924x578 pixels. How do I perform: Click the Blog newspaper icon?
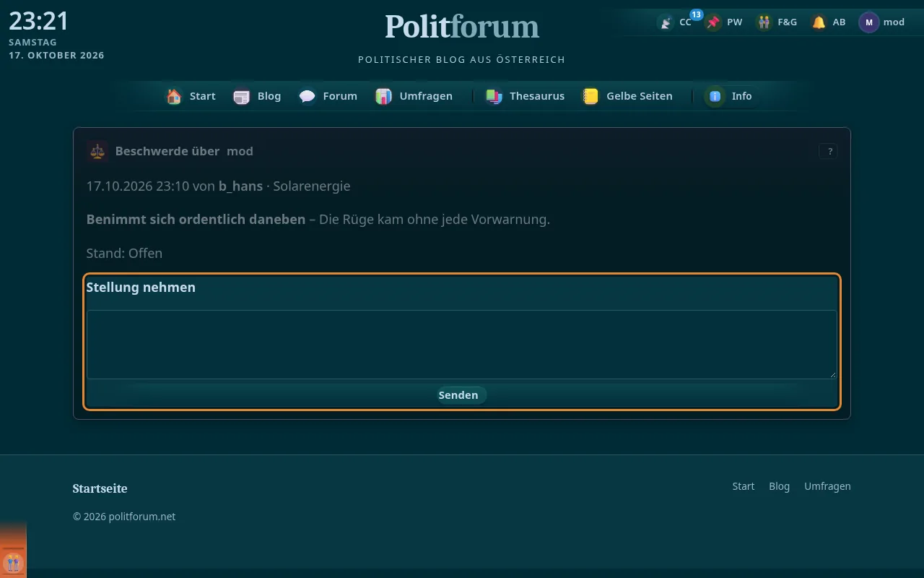pyautogui.click(x=241, y=96)
